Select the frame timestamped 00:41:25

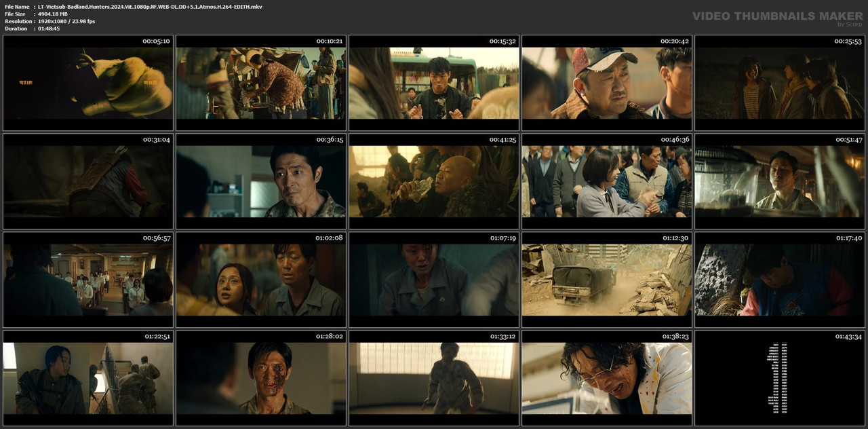point(434,181)
